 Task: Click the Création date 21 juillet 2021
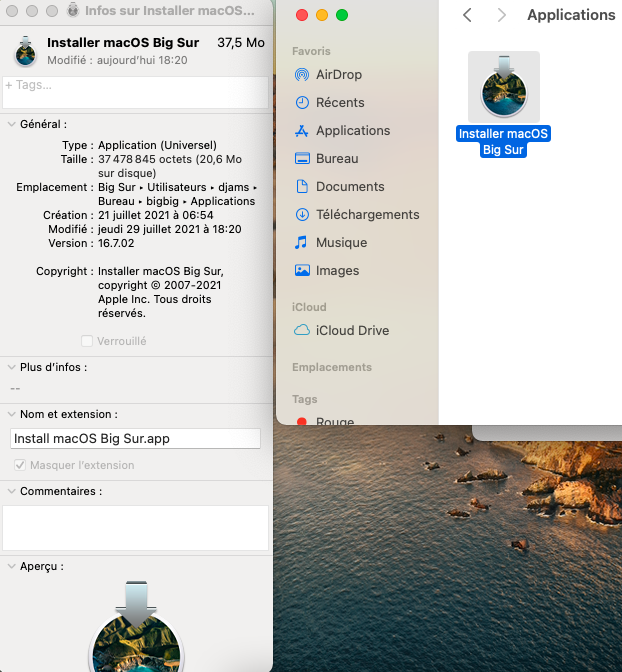pyautogui.click(x=156, y=215)
